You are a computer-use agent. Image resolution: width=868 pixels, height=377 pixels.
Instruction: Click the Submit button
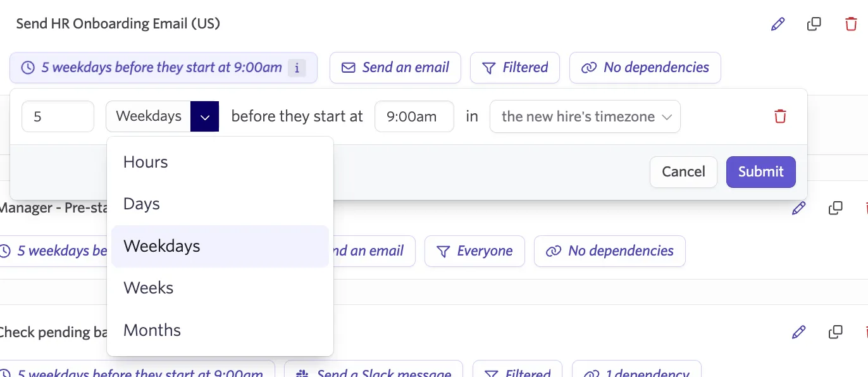click(x=761, y=172)
